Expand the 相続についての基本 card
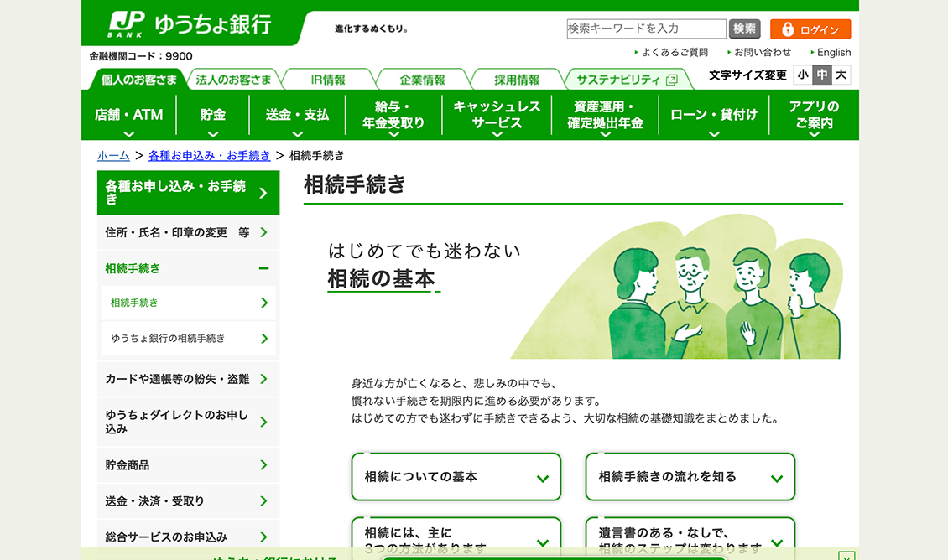The image size is (948, 560). 456,477
